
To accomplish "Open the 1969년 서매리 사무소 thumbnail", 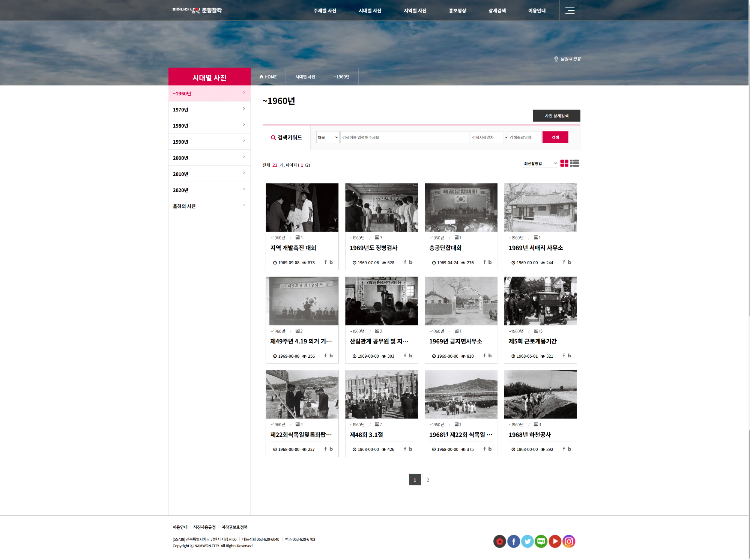I will tap(540, 208).
